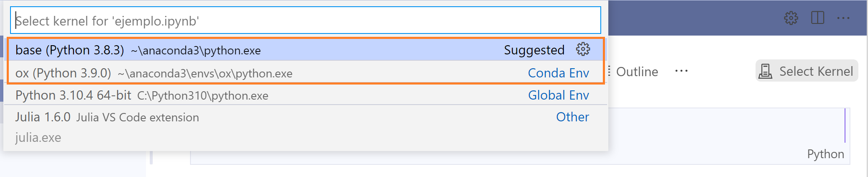Screen dimensions: 868x177
Task: Click the Conda Env category label
Action: tap(558, 73)
